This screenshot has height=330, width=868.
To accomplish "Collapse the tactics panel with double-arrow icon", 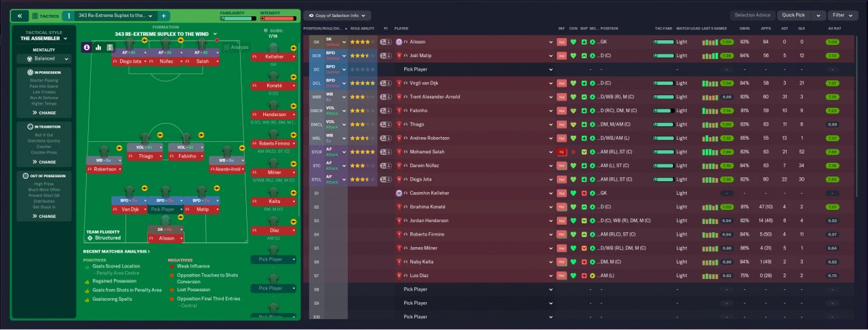I will [x=20, y=16].
